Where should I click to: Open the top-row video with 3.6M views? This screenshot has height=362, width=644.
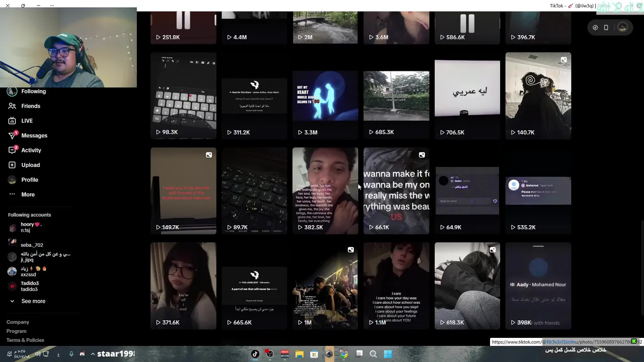396,28
